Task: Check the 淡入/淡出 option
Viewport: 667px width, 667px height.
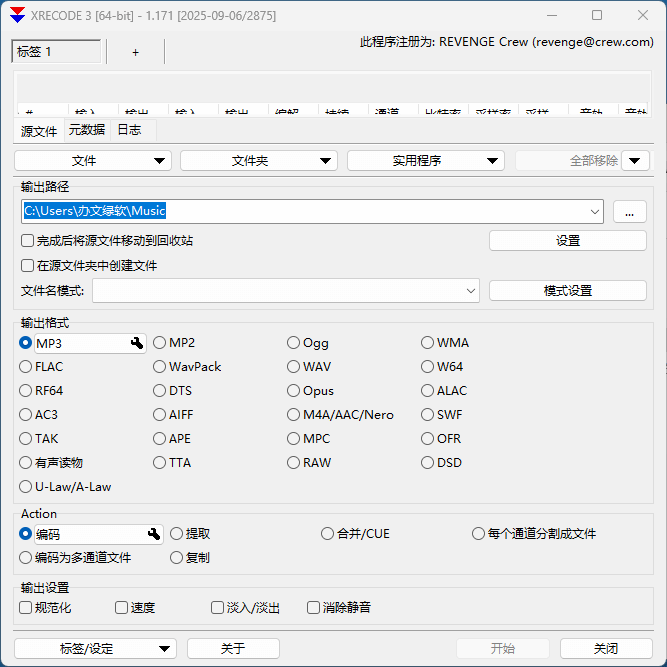Action: (x=217, y=608)
